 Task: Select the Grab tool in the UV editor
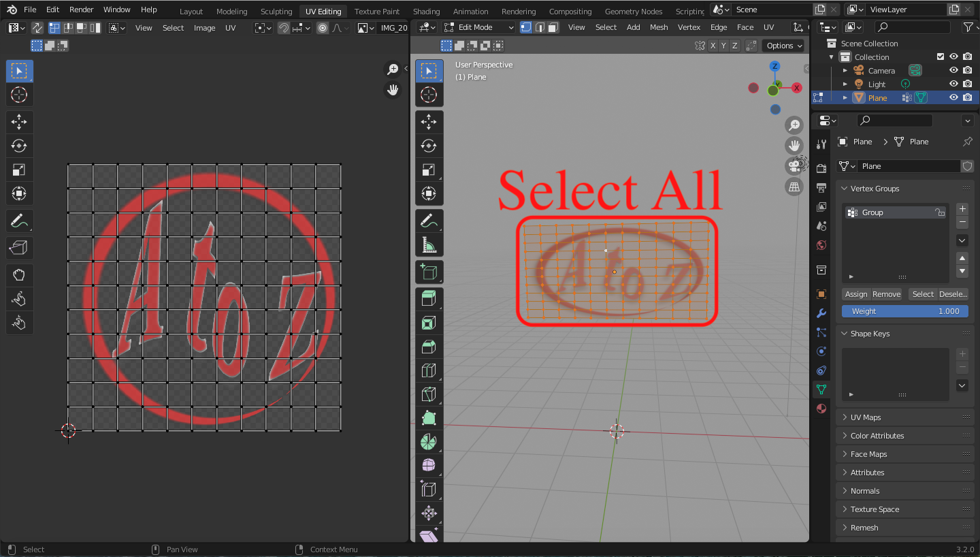(19, 275)
